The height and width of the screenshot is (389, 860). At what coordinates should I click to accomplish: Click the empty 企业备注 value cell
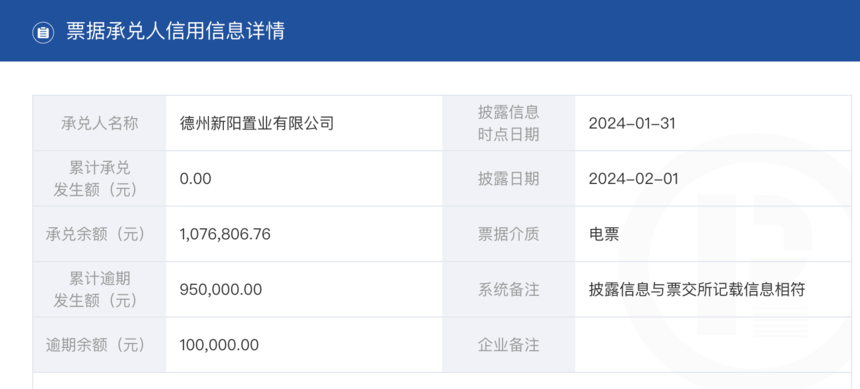[713, 345]
